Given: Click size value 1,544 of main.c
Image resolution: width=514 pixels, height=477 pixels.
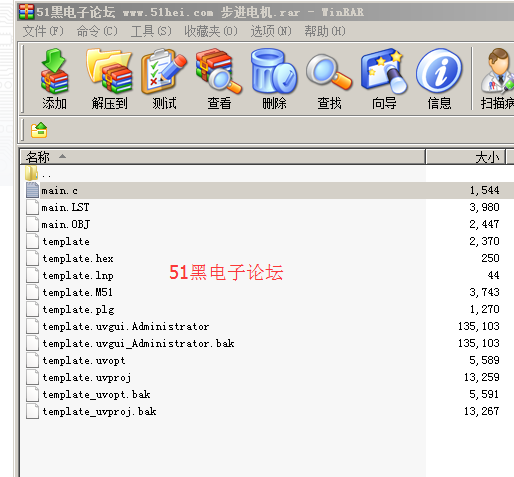Looking at the screenshot, I should [x=484, y=190].
